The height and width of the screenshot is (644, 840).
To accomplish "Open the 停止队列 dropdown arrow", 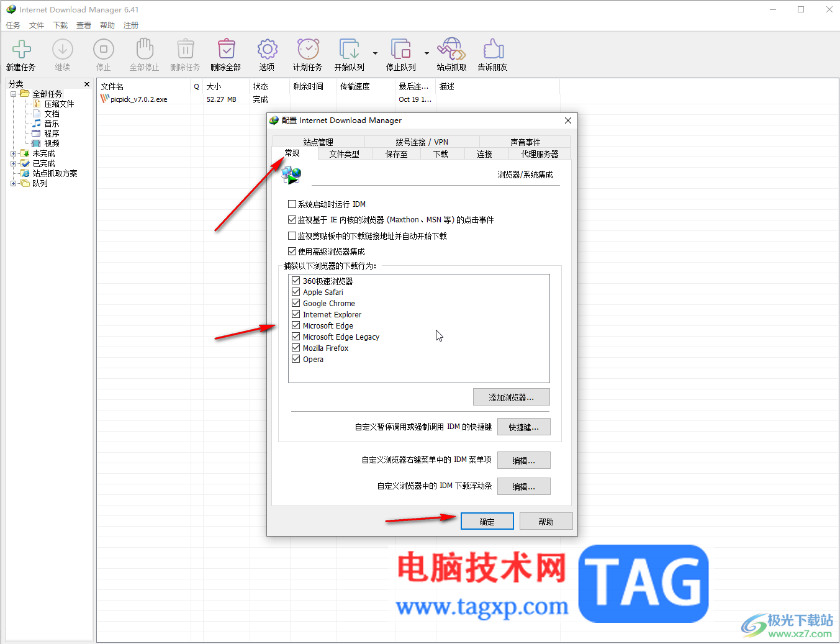I will click(427, 53).
